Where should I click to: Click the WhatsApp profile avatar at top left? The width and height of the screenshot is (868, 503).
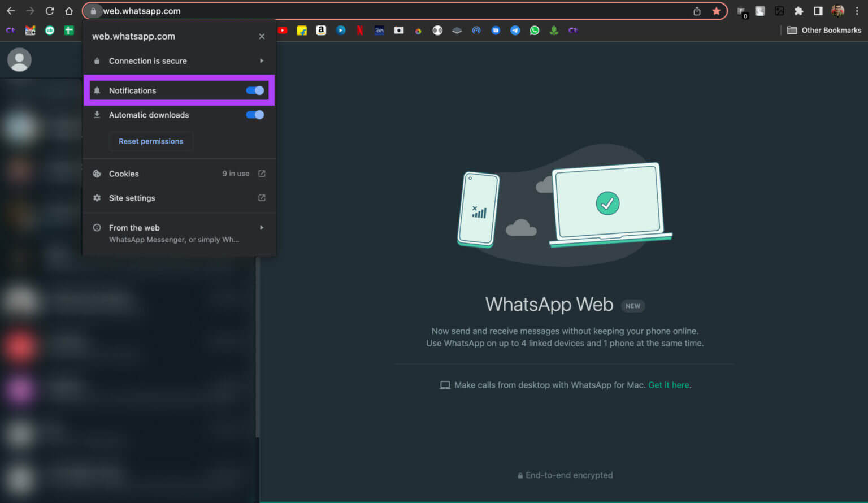click(x=19, y=60)
